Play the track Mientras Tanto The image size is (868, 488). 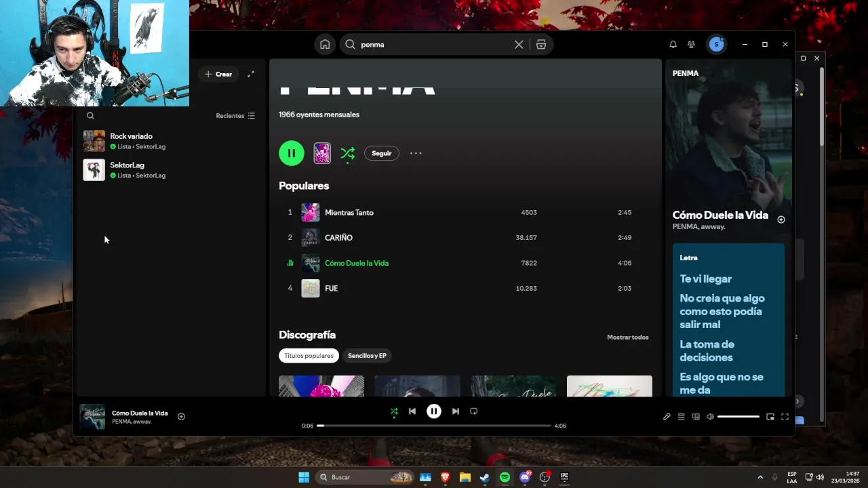[x=465, y=213]
